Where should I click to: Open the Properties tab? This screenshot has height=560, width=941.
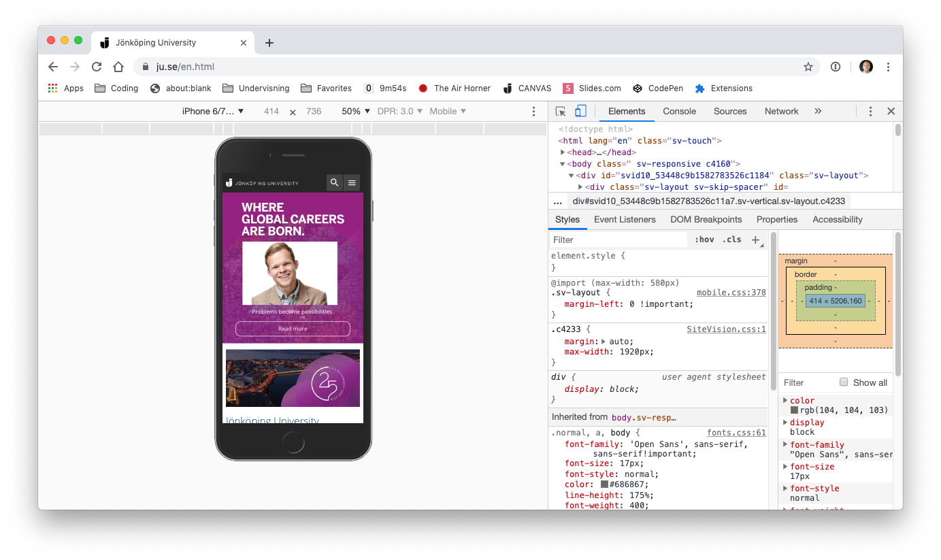777,220
